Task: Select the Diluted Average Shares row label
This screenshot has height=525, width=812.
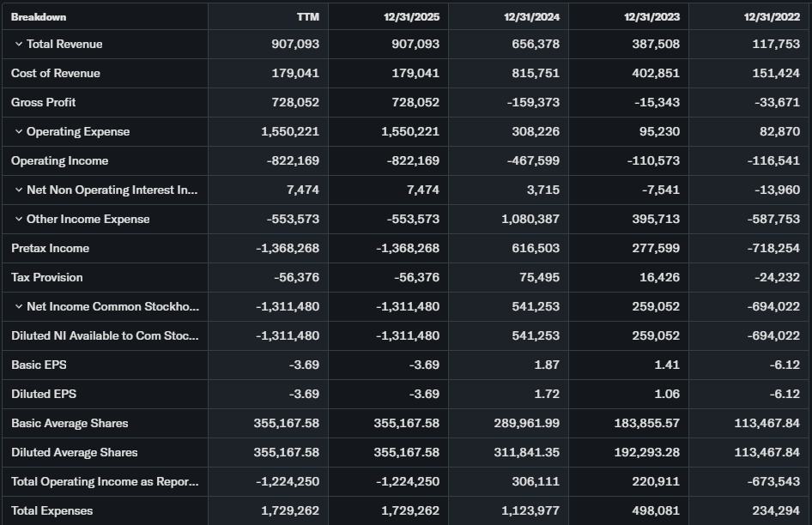Action: [75, 453]
